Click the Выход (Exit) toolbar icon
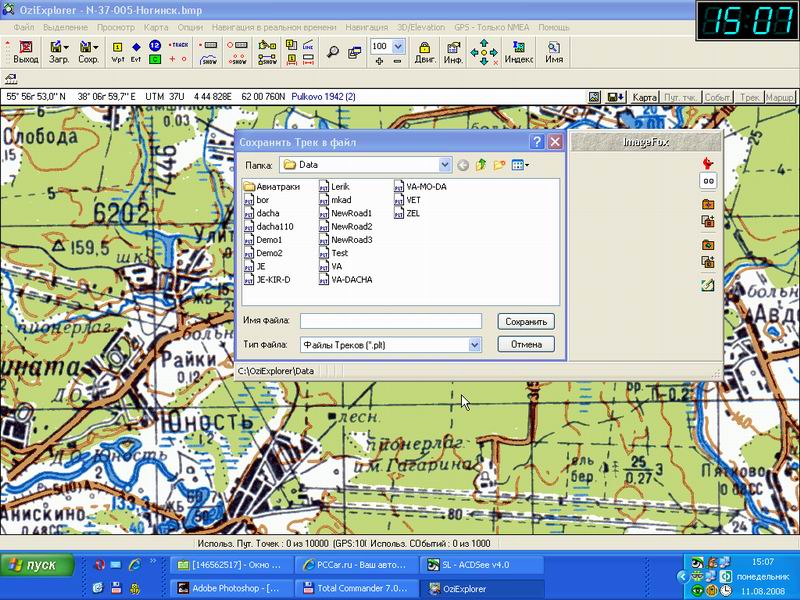The image size is (800, 600). 25,52
